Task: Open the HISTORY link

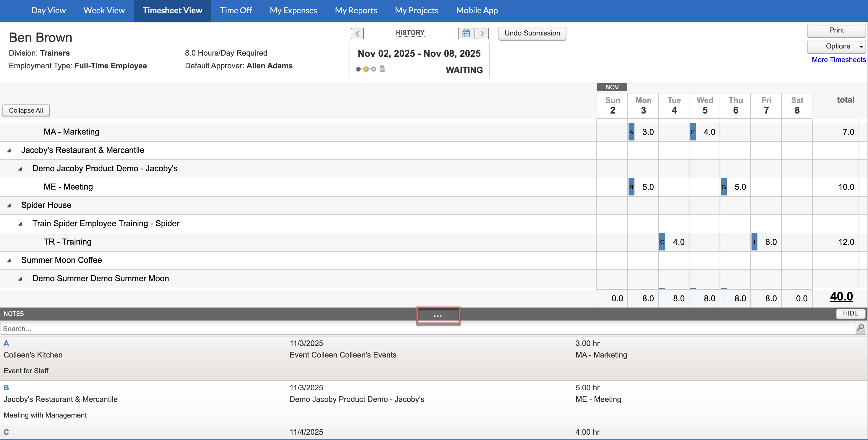Action: (410, 33)
